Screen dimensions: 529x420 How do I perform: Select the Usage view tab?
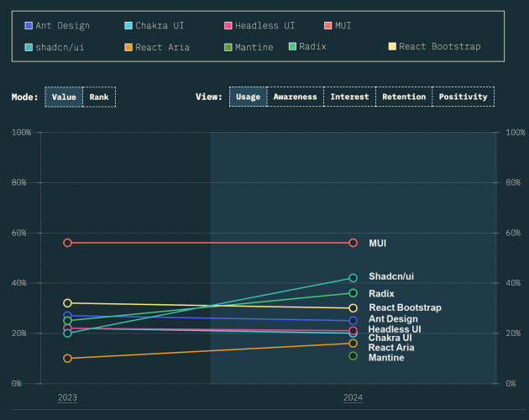click(248, 97)
